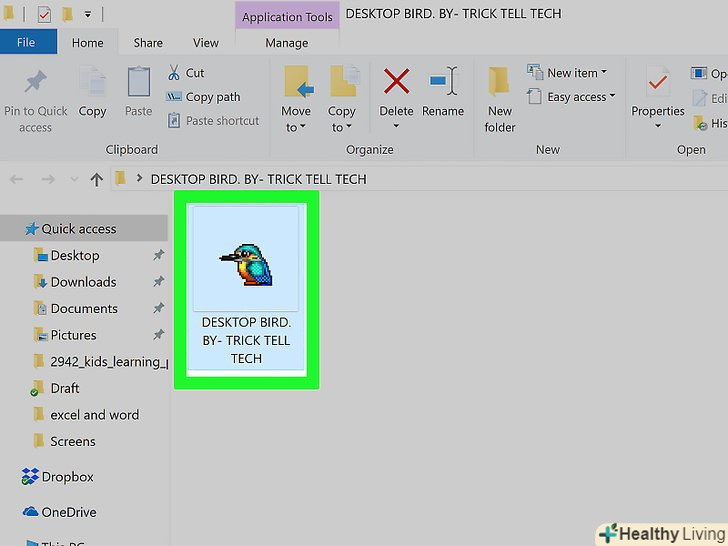Select Desktop in Quick access

75,255
